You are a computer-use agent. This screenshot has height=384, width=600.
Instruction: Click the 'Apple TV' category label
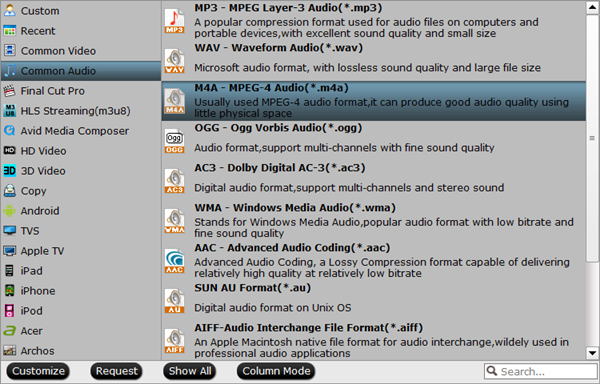click(42, 251)
